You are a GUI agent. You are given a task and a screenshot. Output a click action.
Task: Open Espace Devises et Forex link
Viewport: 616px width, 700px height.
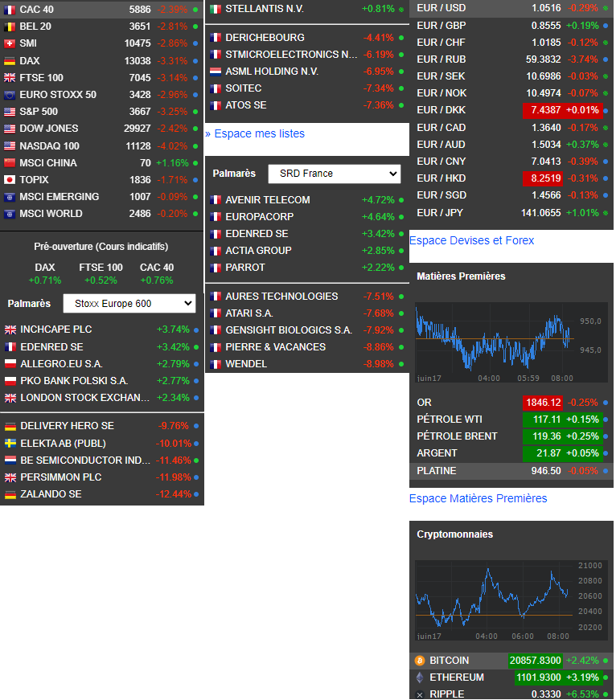472,240
